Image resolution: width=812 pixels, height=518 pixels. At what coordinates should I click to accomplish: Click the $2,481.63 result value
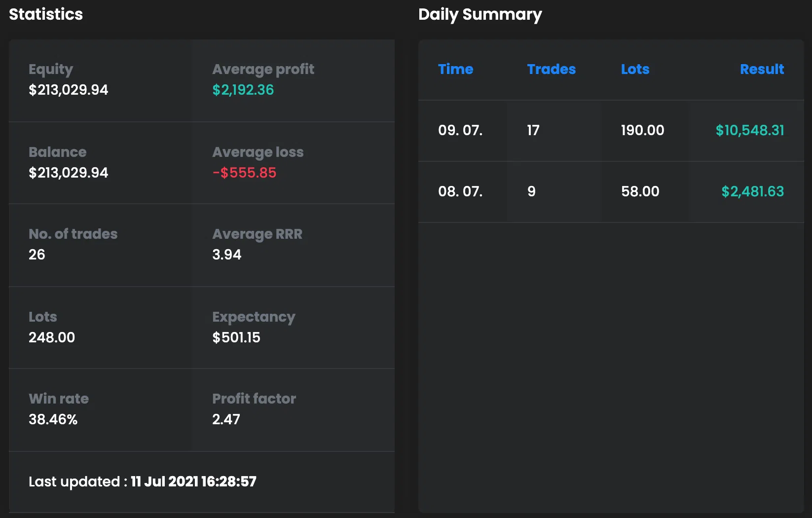pyautogui.click(x=752, y=192)
